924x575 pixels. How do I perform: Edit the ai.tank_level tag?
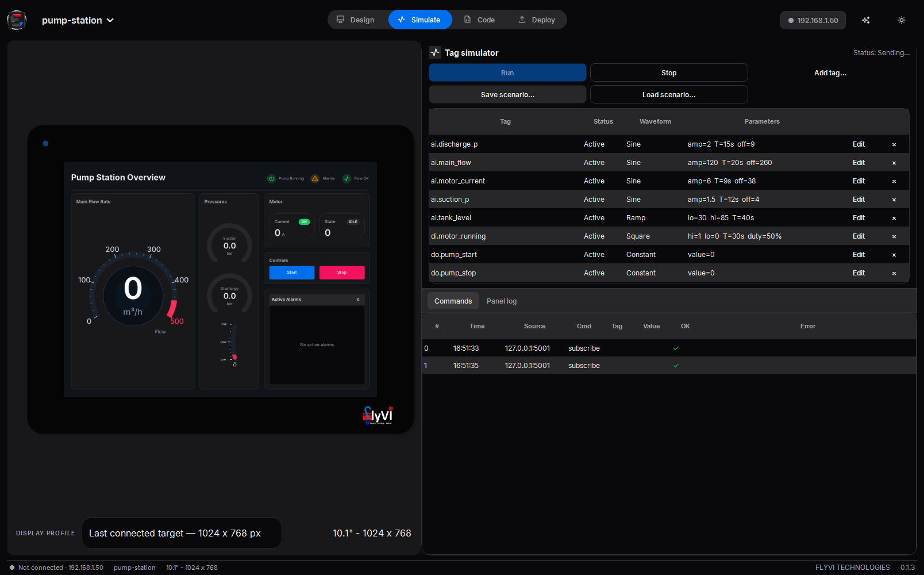(x=858, y=218)
